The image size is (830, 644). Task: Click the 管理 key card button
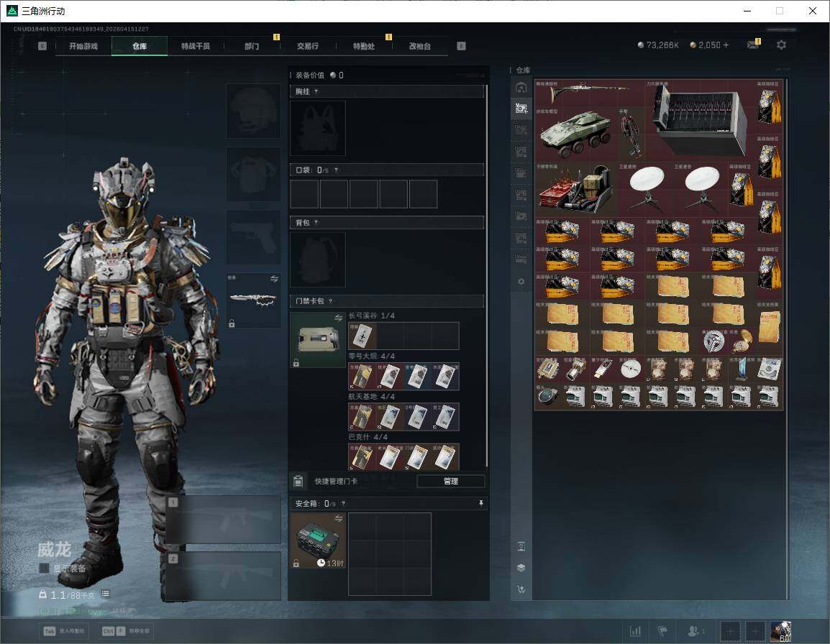tap(450, 481)
